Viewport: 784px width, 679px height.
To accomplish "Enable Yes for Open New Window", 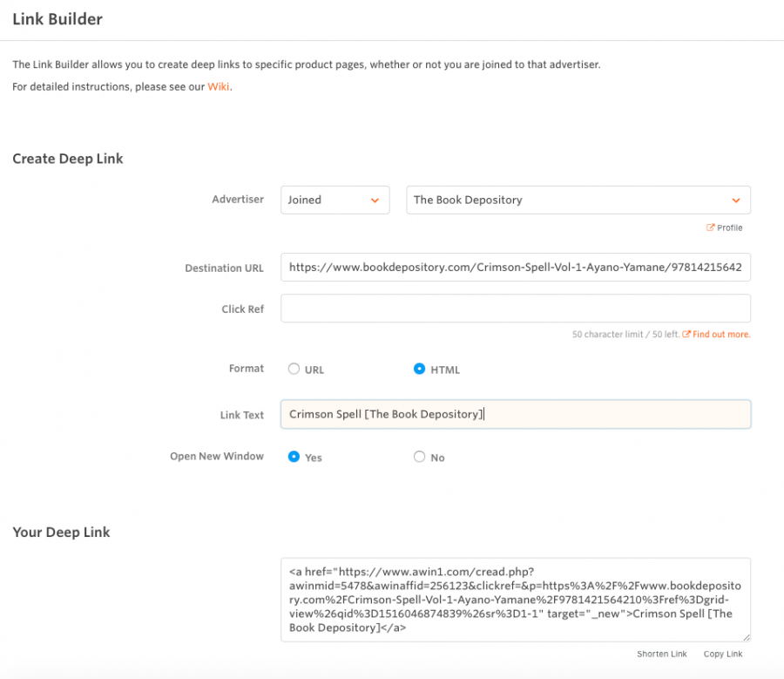I will (294, 457).
